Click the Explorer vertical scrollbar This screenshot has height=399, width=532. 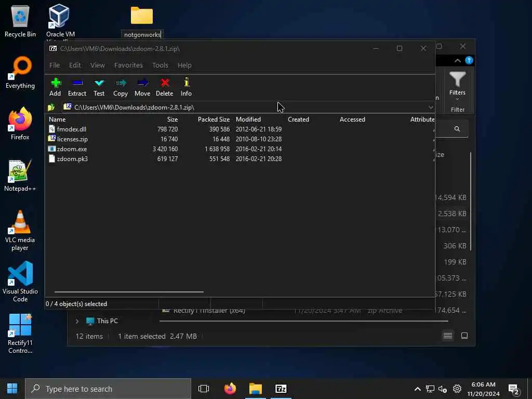click(471, 202)
